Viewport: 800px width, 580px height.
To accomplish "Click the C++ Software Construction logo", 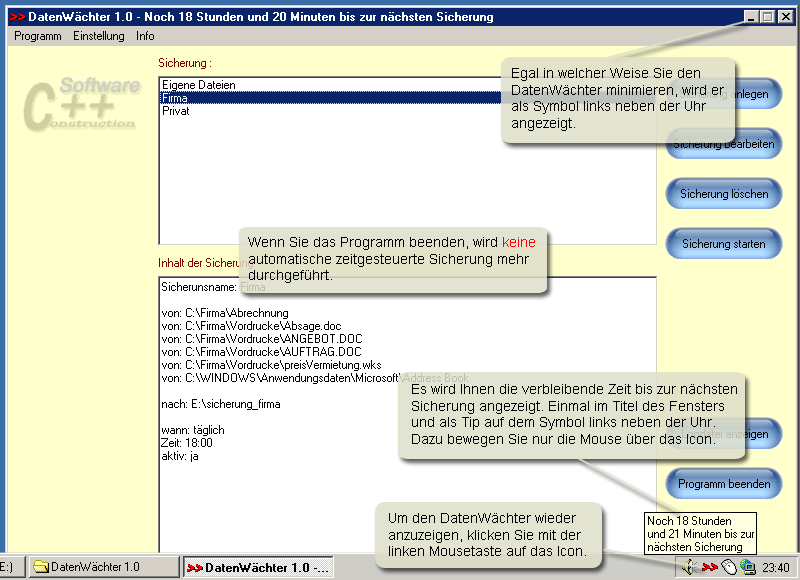I will click(82, 103).
